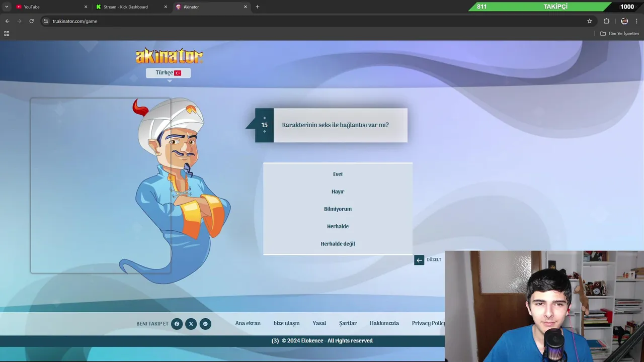The width and height of the screenshot is (644, 362).
Task: Open the Yasal footer link
Action: [319, 323]
